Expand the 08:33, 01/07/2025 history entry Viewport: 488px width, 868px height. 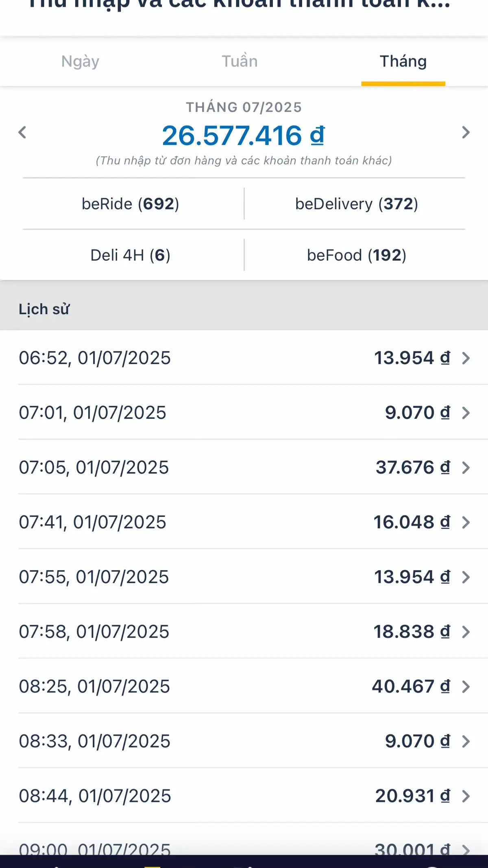tap(244, 741)
